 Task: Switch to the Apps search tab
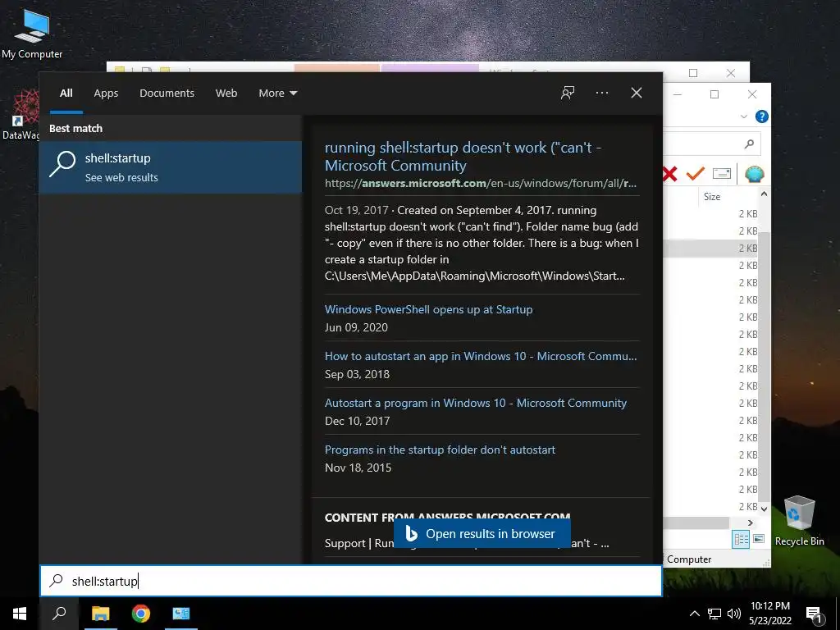(x=106, y=94)
